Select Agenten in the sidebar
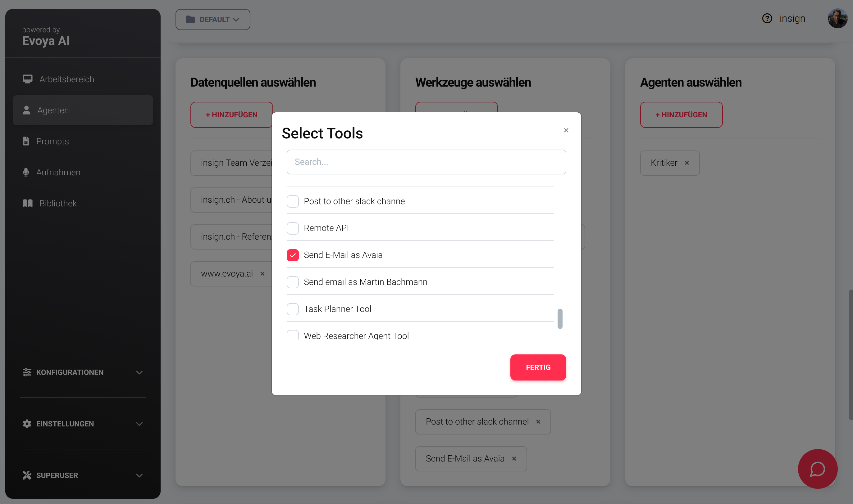The image size is (853, 504). [53, 110]
